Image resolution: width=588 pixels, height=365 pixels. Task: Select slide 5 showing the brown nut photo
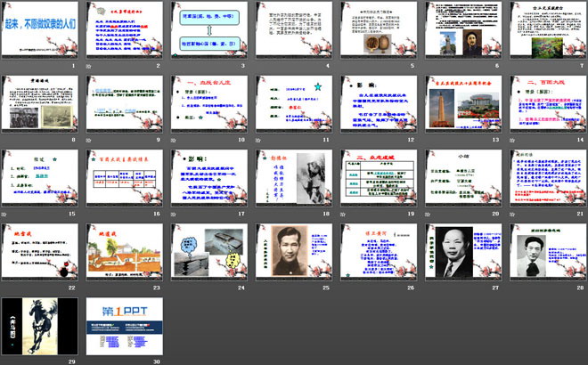click(x=379, y=29)
